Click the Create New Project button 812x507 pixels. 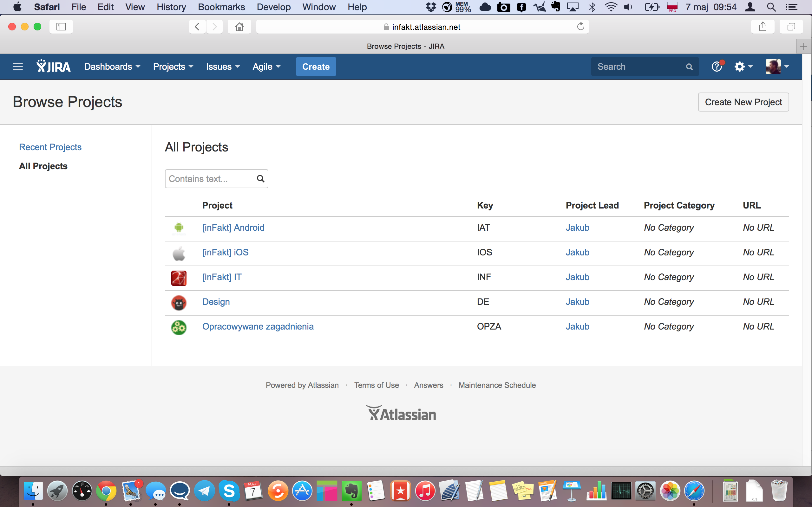(743, 102)
